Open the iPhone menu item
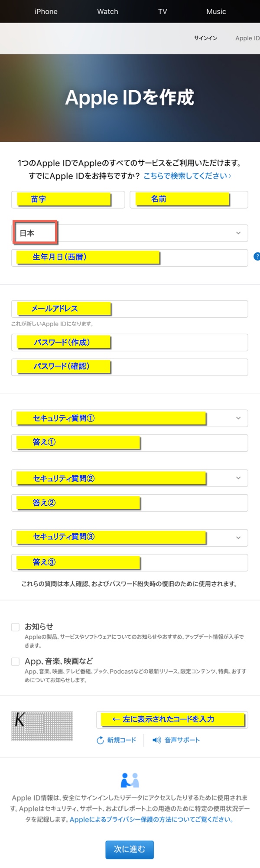Image resolution: width=260 pixels, height=868 pixels. (46, 12)
